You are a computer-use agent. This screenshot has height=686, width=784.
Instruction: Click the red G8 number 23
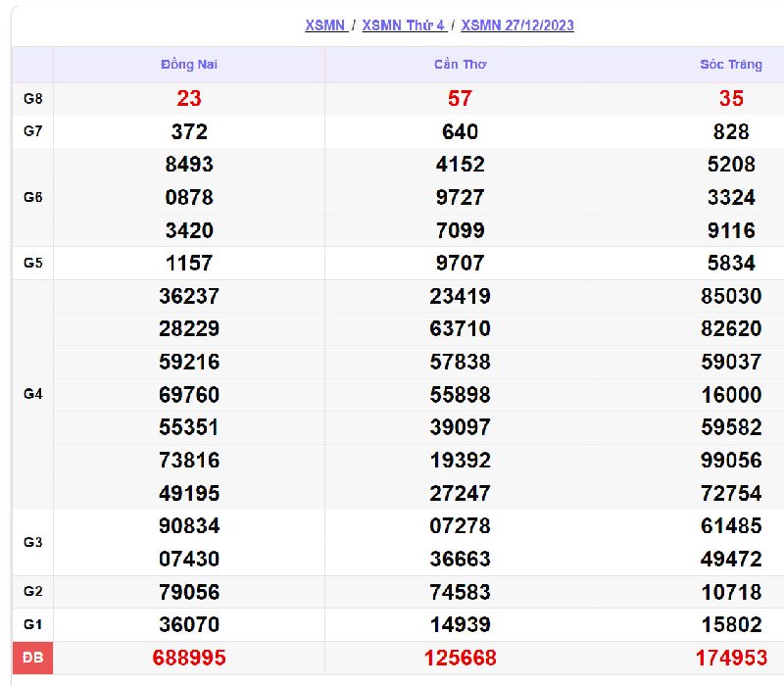point(189,99)
